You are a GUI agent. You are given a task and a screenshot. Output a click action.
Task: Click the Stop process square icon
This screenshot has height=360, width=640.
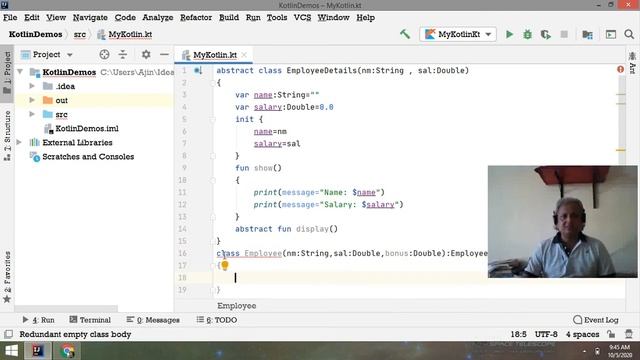pos(564,34)
